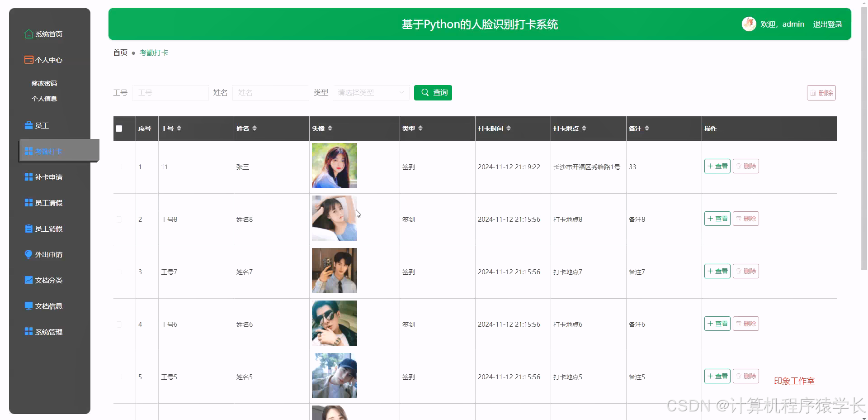Click sort arrows on 姓名 column
This screenshot has height=420, width=868.
pyautogui.click(x=255, y=129)
